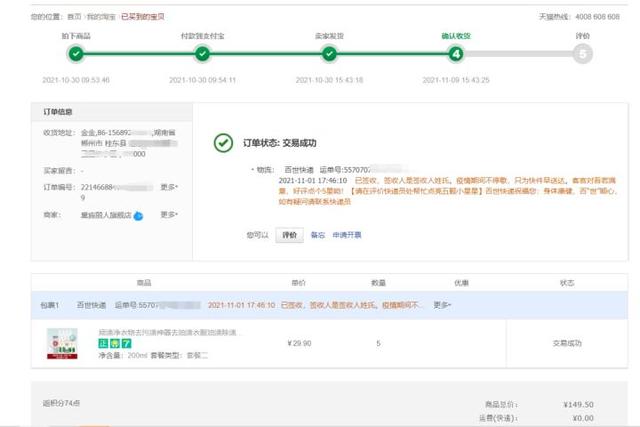Expand 更多 next to the order number
Viewport: 640px width, 427px height.
coord(169,187)
